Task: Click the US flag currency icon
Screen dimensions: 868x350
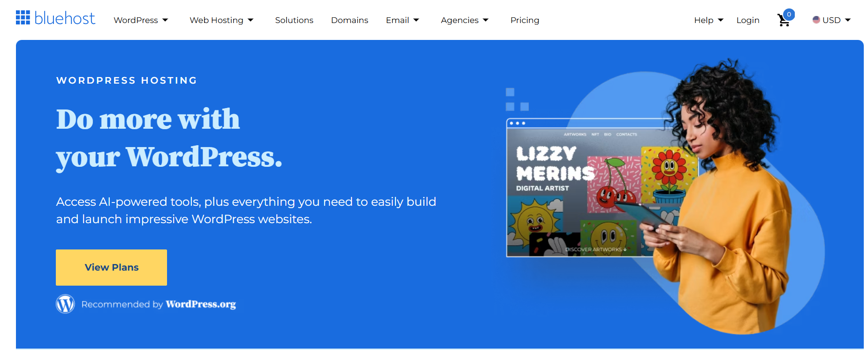Action: [816, 20]
